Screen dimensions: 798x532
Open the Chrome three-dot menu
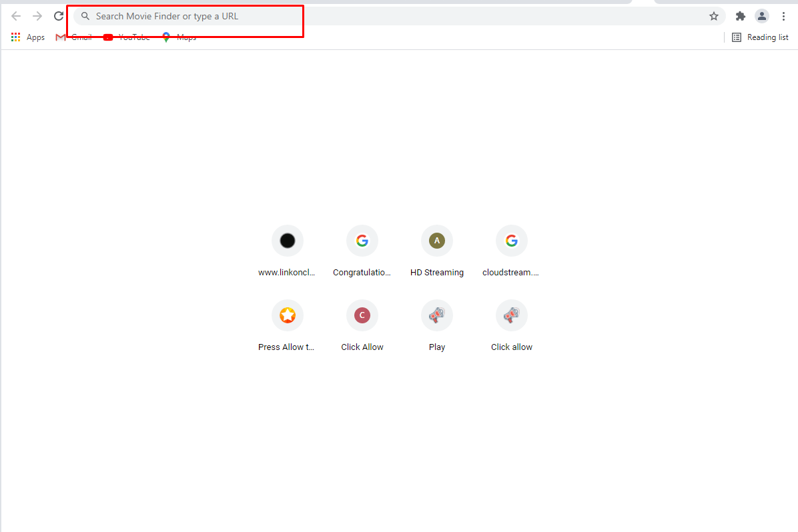783,15
